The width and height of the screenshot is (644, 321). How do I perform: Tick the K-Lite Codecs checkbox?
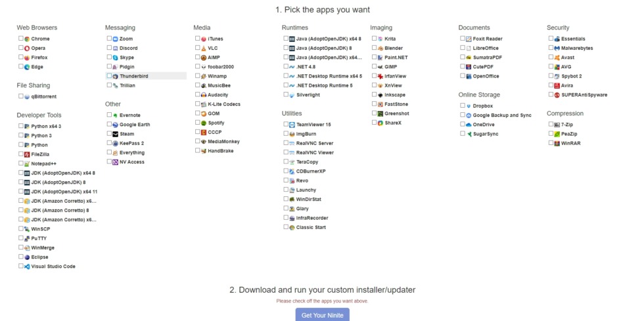pyautogui.click(x=198, y=104)
